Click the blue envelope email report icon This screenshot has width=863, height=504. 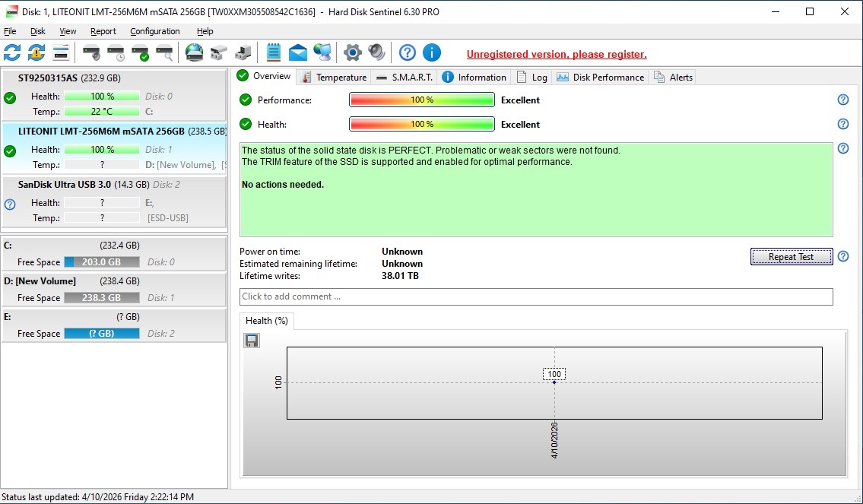[298, 52]
